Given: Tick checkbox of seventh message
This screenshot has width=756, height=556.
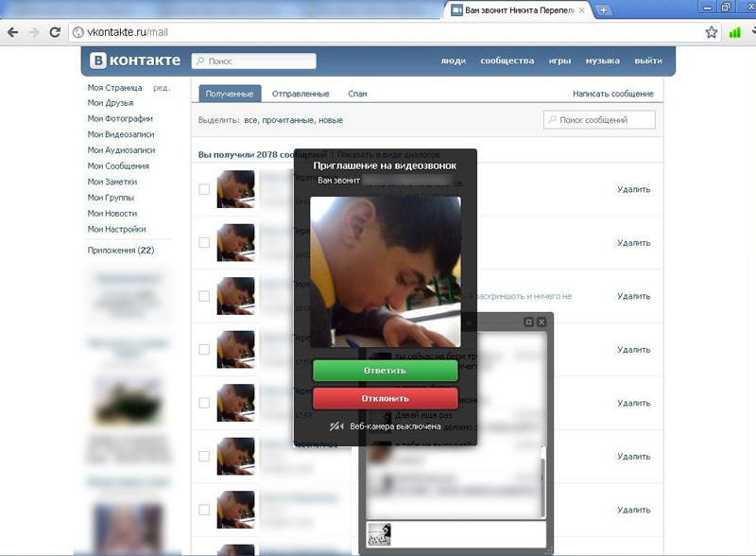Looking at the screenshot, I should 204,510.
